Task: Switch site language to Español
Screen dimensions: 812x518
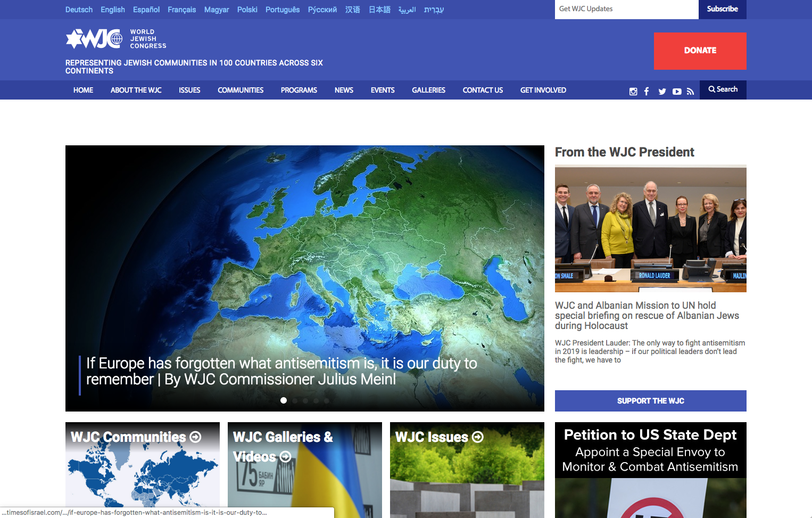Action: (x=146, y=10)
